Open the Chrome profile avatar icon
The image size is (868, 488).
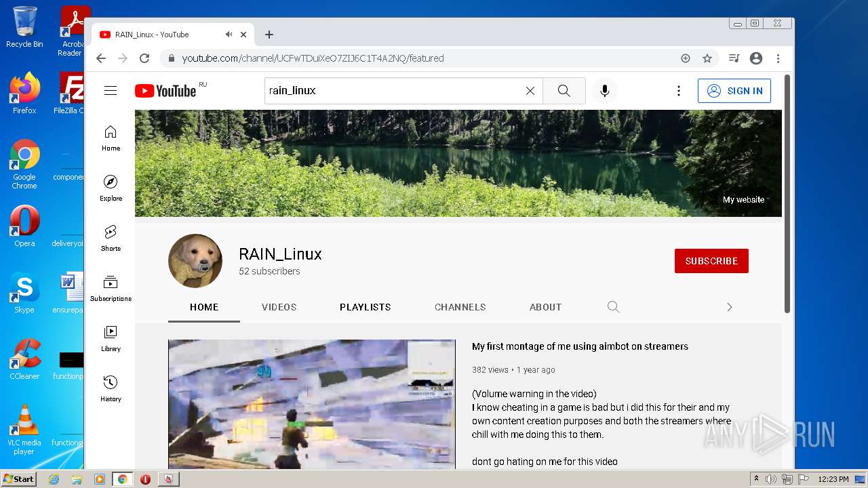click(756, 58)
